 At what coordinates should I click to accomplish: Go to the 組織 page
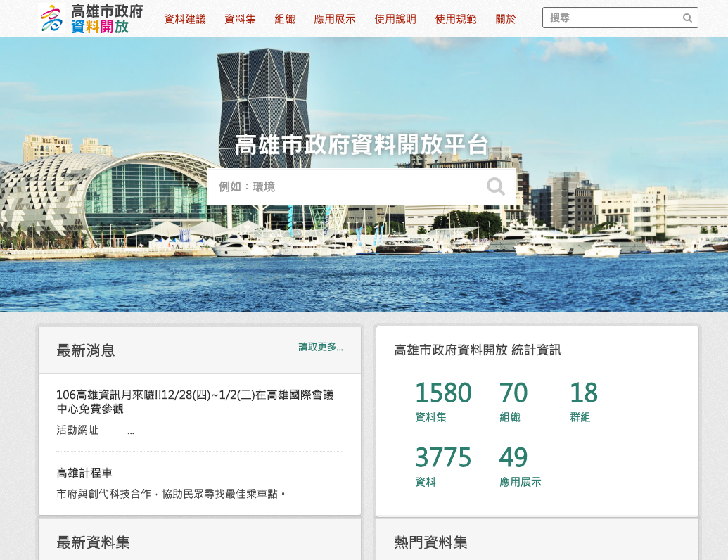pos(285,19)
